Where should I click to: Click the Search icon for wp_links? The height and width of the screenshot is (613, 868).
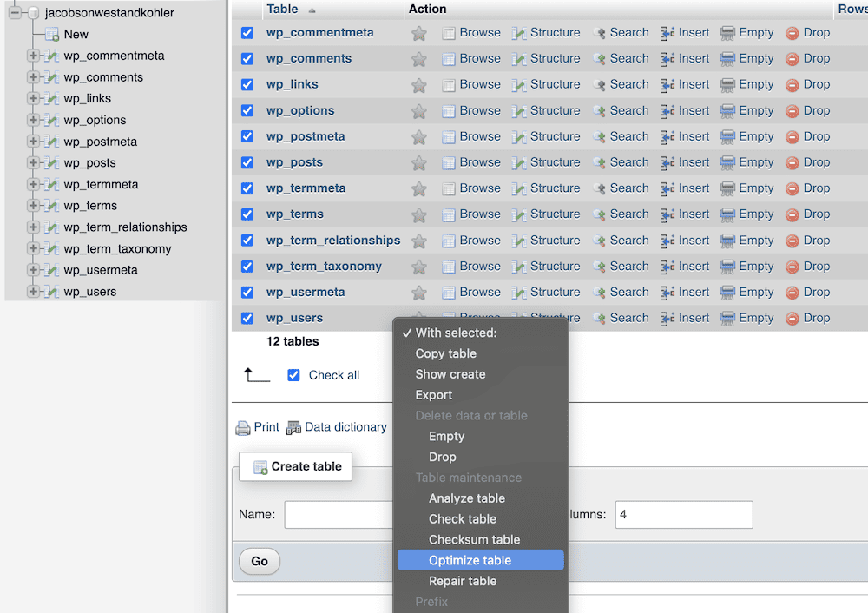599,85
